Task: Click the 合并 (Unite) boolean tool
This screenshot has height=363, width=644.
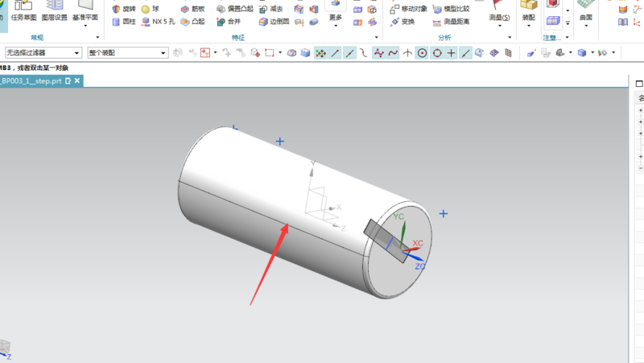Action: pyautogui.click(x=229, y=22)
